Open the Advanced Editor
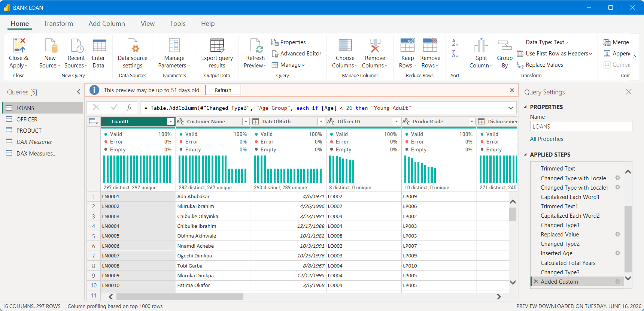This screenshot has width=644, height=311. coord(296,54)
